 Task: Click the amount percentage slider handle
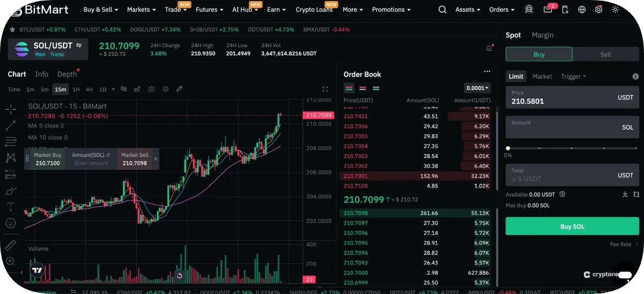[508, 148]
